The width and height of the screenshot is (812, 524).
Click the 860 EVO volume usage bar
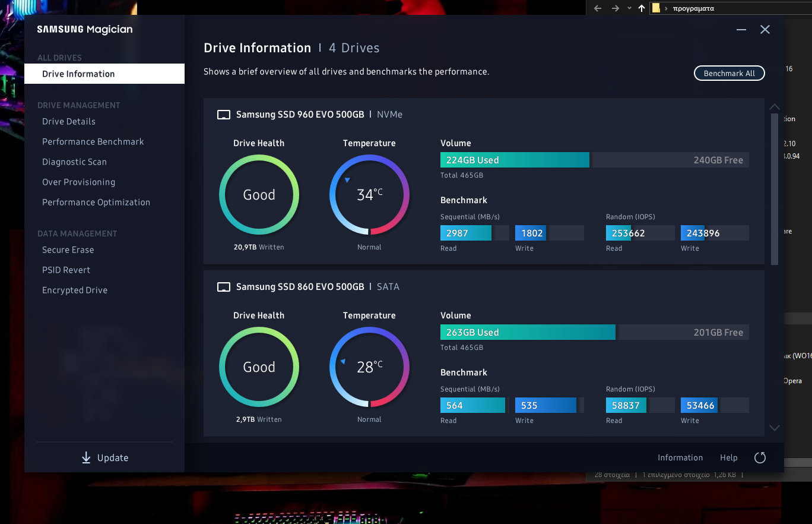(x=595, y=332)
